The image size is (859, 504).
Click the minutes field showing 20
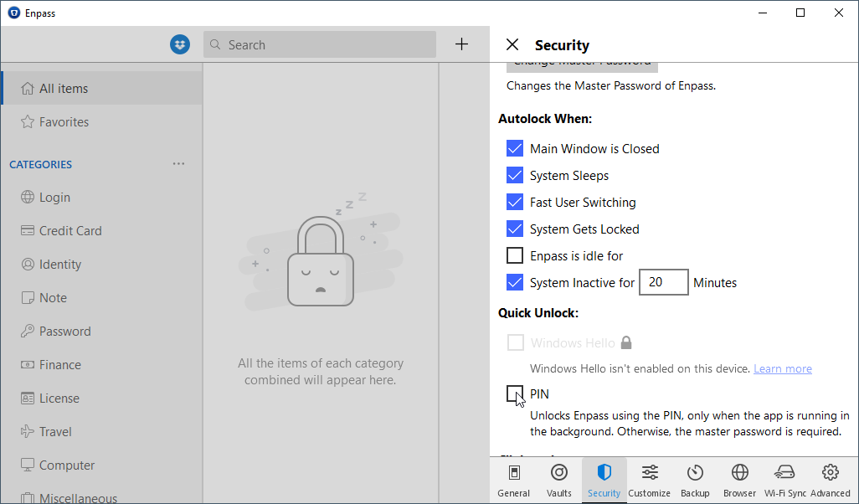[663, 282]
